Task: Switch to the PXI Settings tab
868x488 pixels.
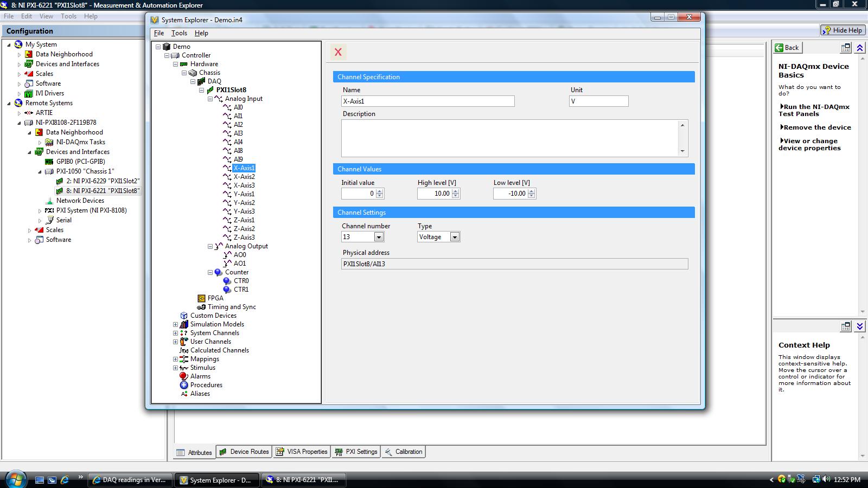Action: click(356, 452)
